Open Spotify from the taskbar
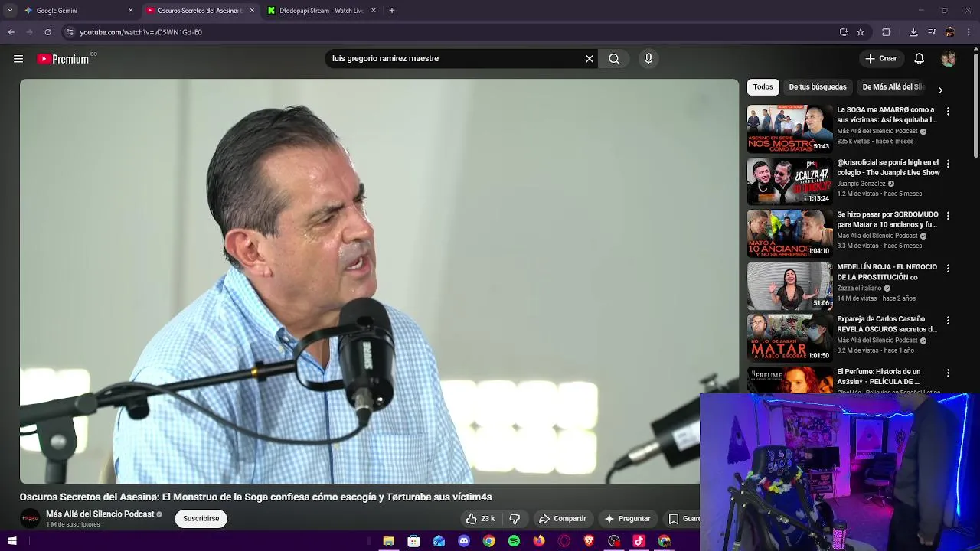The image size is (980, 551). 514,541
